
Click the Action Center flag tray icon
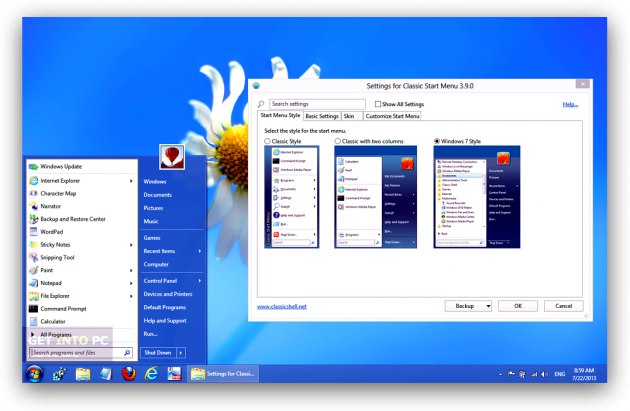(511, 374)
